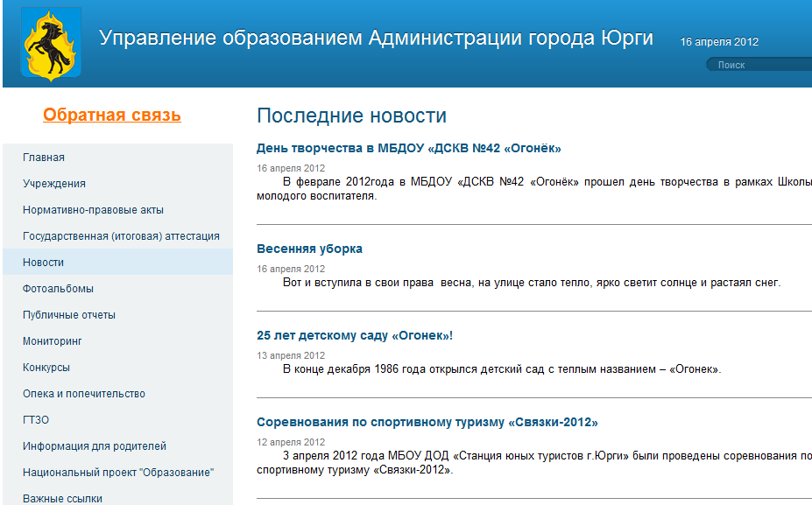Navigate to Публичные отчеты

coord(69,315)
